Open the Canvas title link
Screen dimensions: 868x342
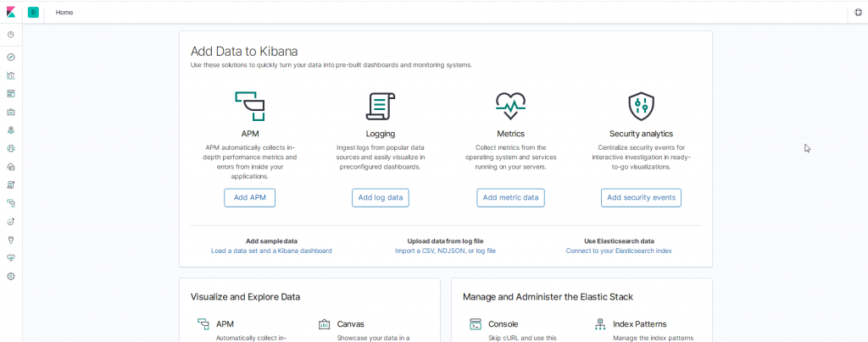pyautogui.click(x=350, y=324)
